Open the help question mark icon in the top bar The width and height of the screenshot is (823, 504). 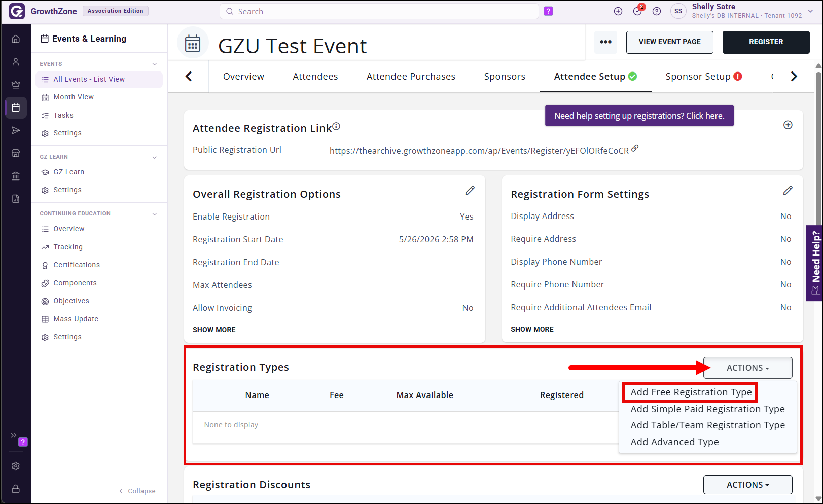(x=657, y=11)
